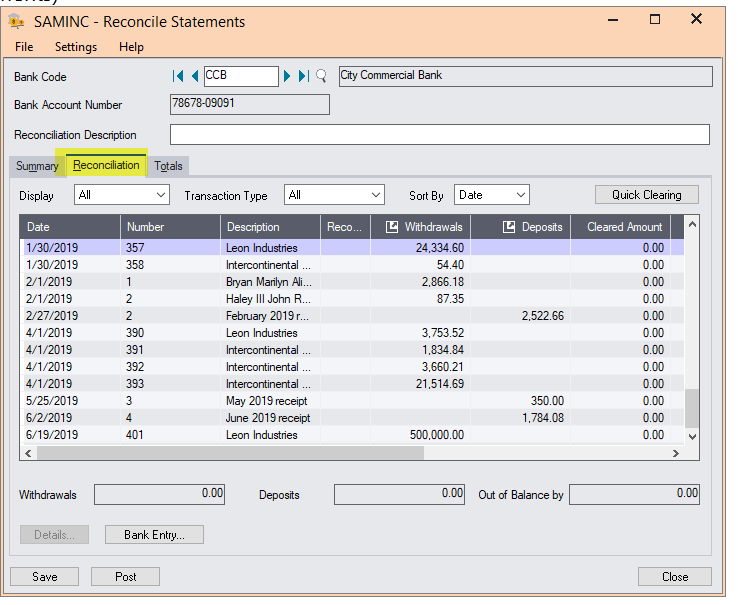Click the Reconciliation Description input field
This screenshot has width=738, height=605.
[x=439, y=135]
